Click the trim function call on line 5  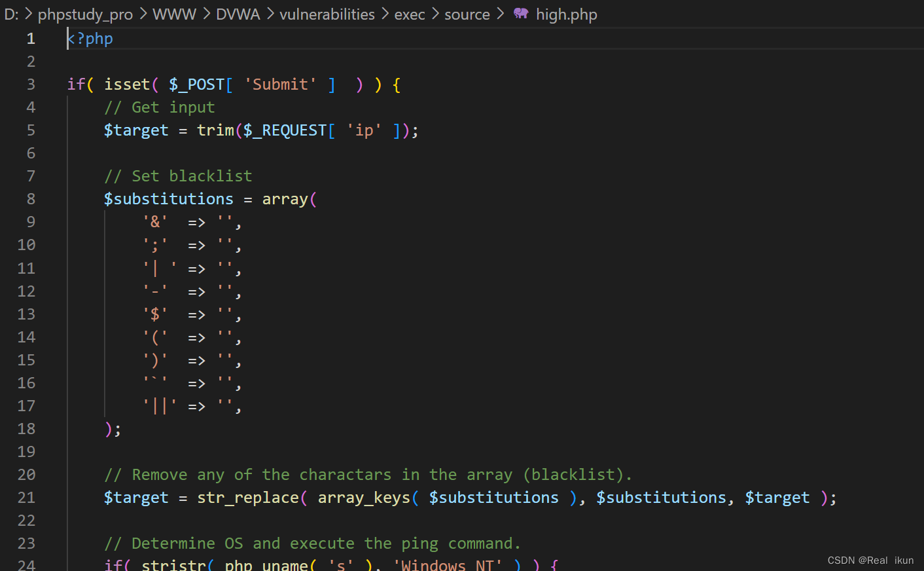pyautogui.click(x=216, y=130)
